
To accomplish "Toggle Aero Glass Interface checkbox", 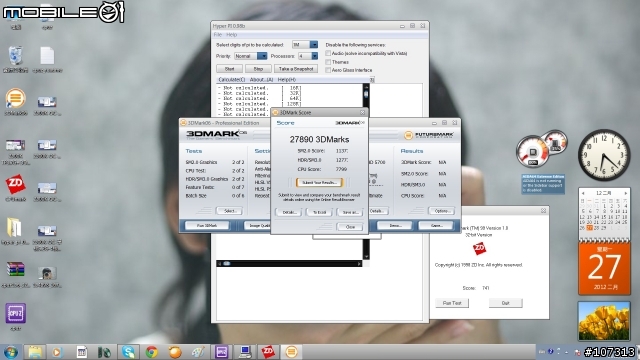I will coord(328,70).
